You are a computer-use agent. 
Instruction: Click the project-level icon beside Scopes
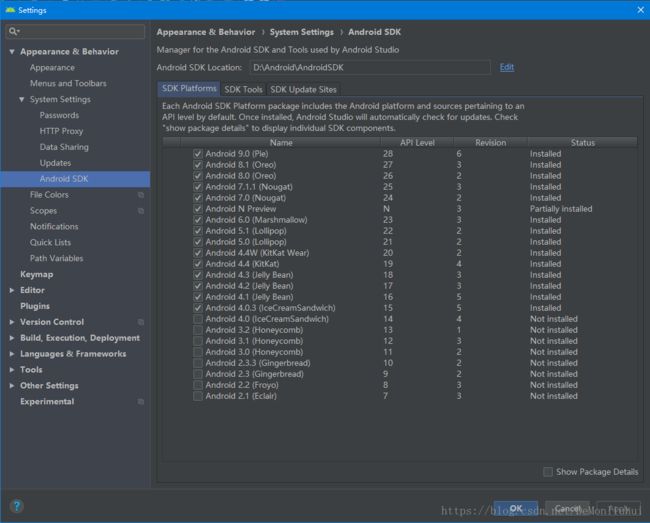click(141, 211)
